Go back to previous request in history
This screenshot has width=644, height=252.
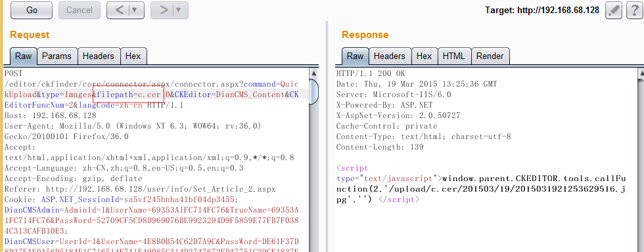tap(120, 10)
